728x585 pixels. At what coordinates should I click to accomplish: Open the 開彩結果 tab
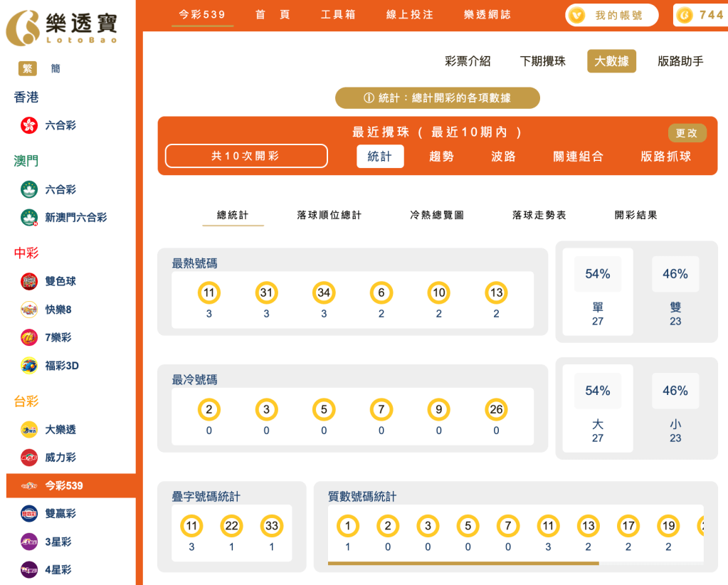[636, 216]
